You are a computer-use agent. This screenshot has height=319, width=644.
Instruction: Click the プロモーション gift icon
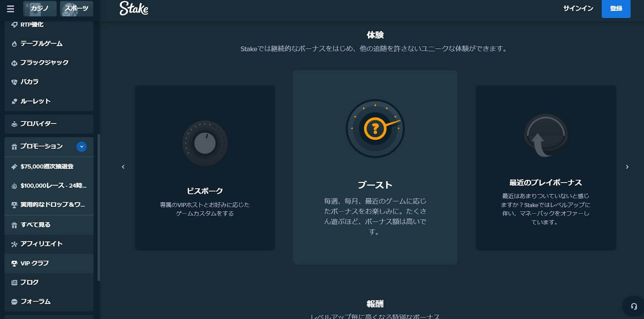click(x=14, y=147)
